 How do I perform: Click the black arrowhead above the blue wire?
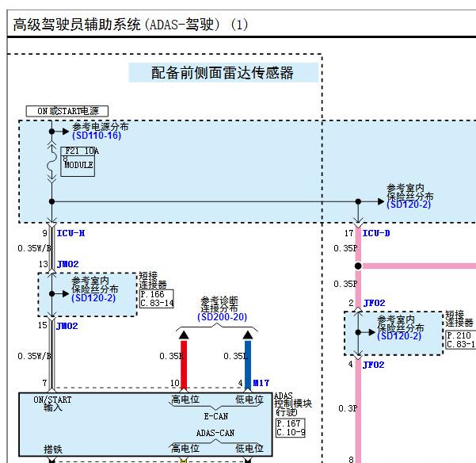[x=248, y=335]
